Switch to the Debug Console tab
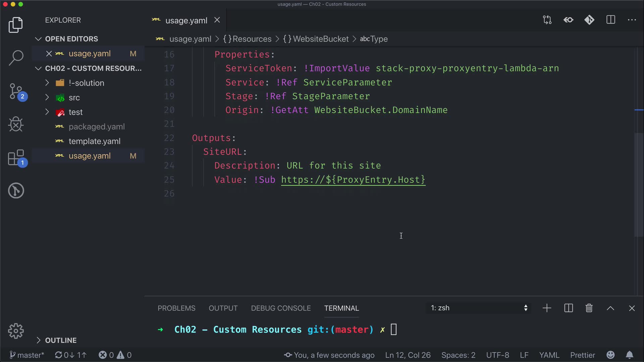644x362 pixels. point(281,308)
